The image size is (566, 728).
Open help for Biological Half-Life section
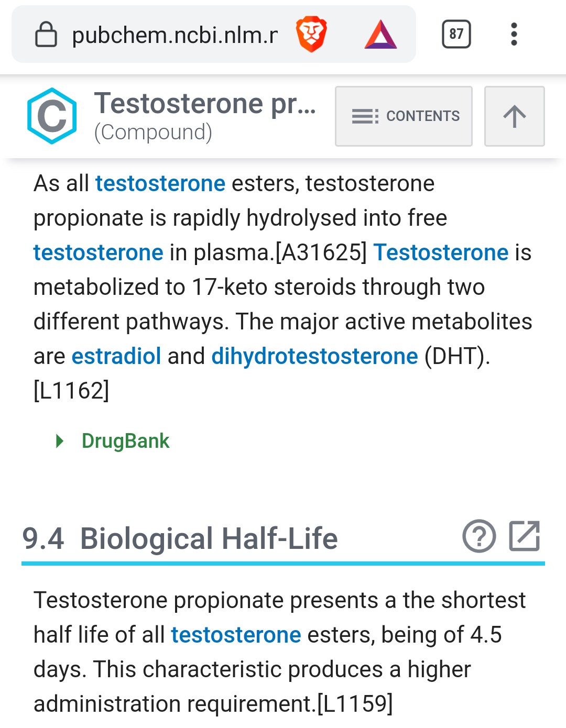pyautogui.click(x=479, y=536)
